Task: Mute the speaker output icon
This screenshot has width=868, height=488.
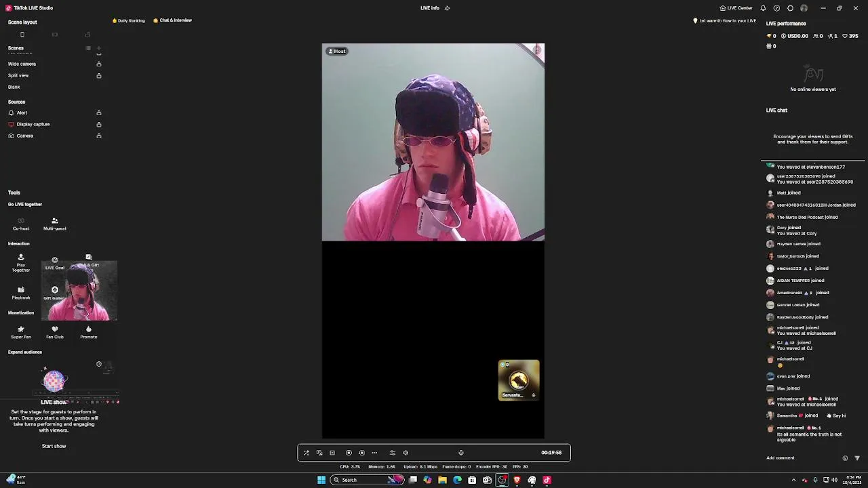Action: tap(406, 453)
